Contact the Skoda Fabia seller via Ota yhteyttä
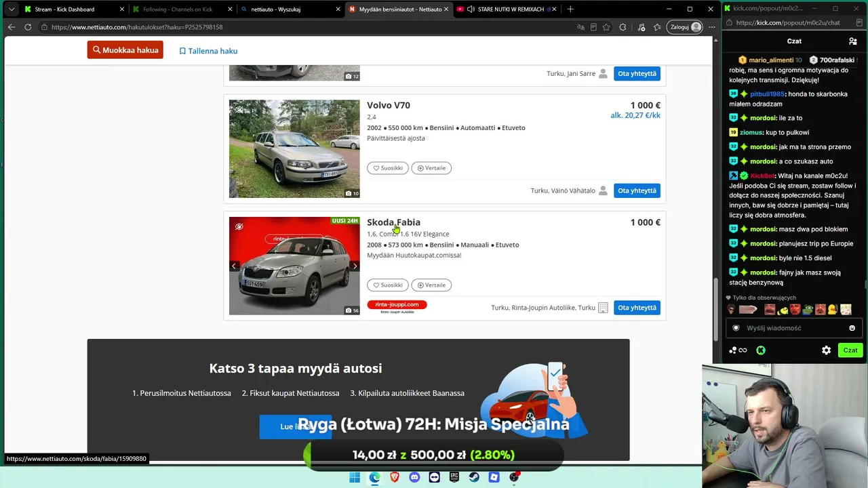Image resolution: width=868 pixels, height=488 pixels. (x=637, y=308)
